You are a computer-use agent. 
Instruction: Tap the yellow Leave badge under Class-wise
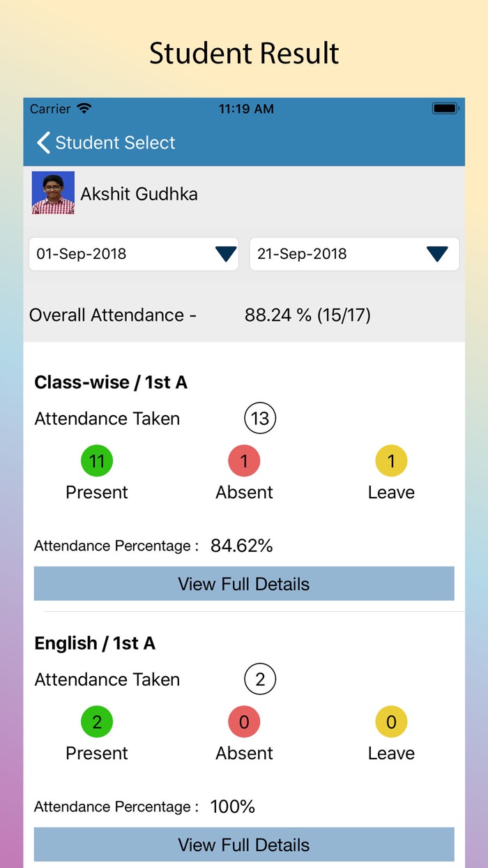pyautogui.click(x=391, y=461)
